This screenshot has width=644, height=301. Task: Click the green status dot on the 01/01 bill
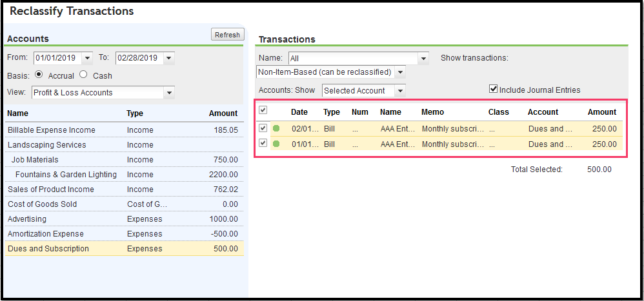pos(277,144)
